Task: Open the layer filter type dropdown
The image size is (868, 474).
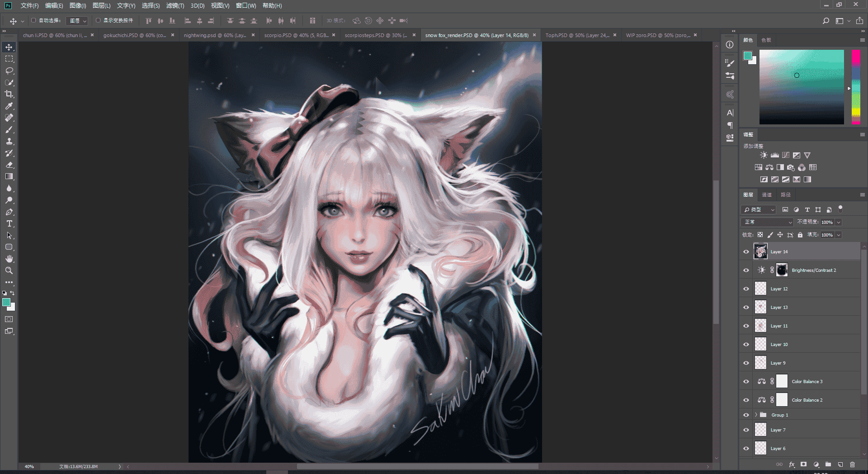Action: click(x=759, y=209)
